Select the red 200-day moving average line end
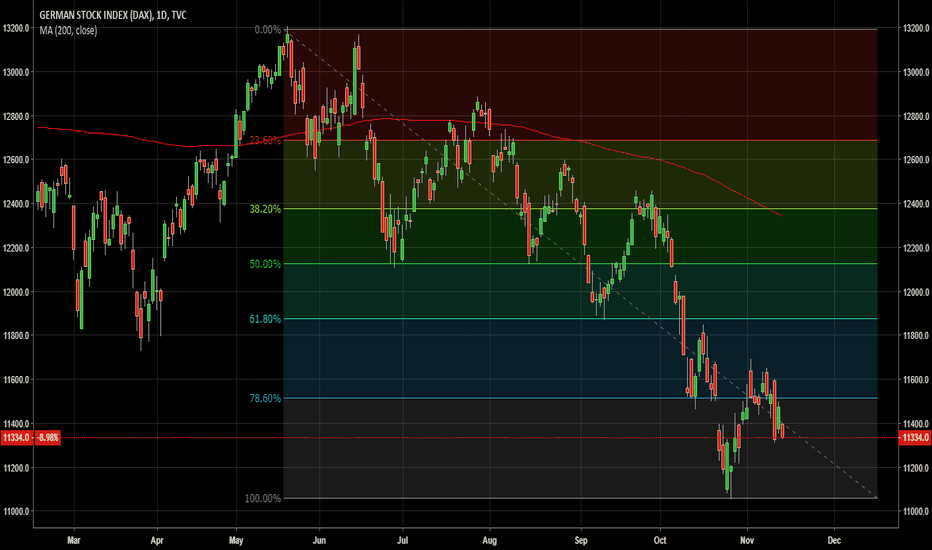Viewport: 932px width, 550px height. 781,215
